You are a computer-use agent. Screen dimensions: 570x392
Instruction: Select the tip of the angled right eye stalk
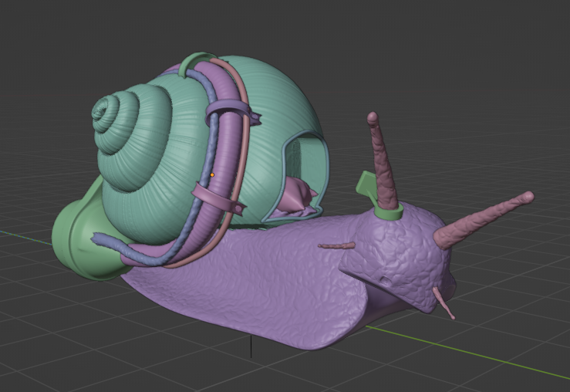[x=528, y=197]
